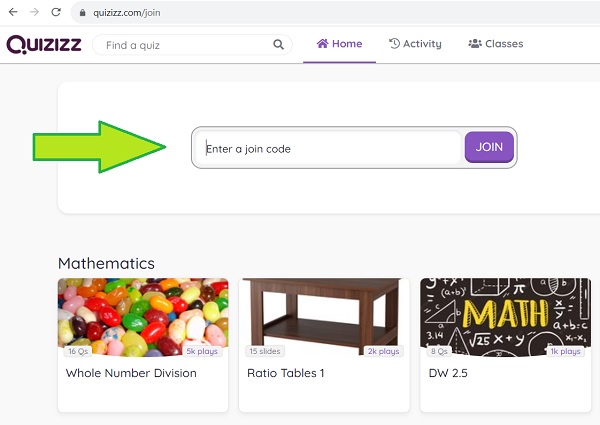The height and width of the screenshot is (425, 600).
Task: Open the Home tab
Action: [x=340, y=44]
